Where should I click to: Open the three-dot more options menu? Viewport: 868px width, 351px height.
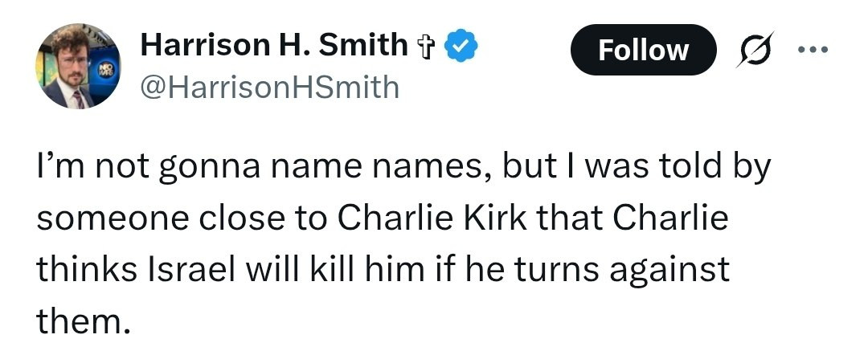click(815, 50)
